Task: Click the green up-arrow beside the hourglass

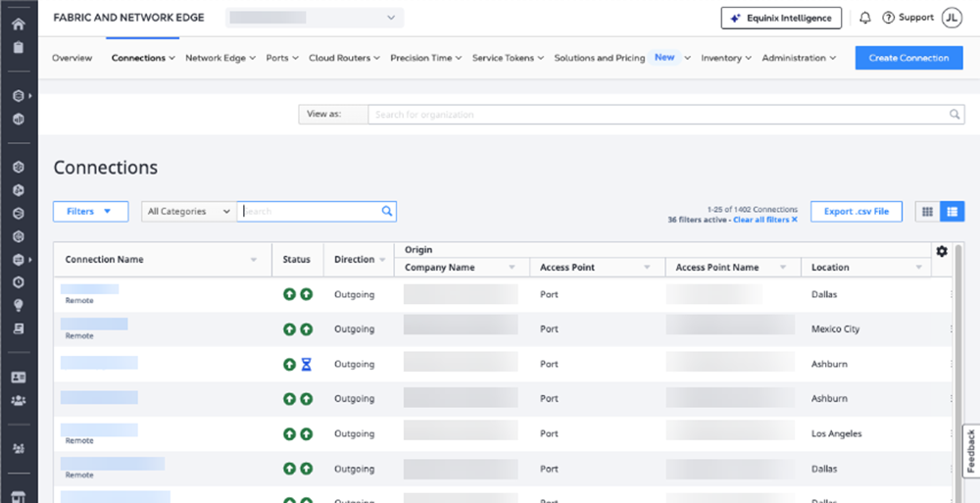Action: click(x=289, y=364)
